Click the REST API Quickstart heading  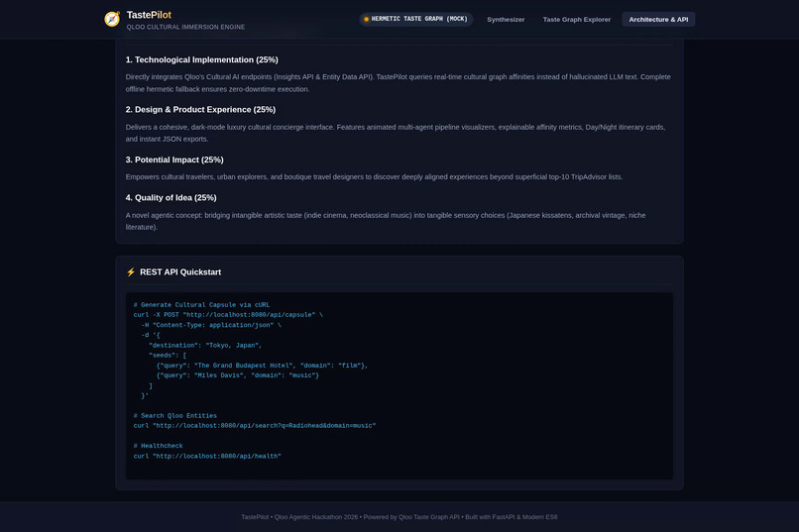pos(180,272)
